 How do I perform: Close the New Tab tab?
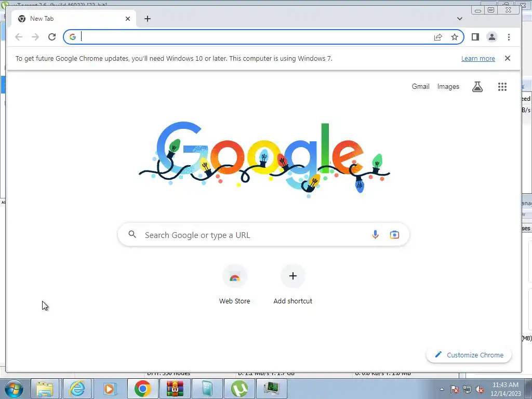[x=128, y=19]
